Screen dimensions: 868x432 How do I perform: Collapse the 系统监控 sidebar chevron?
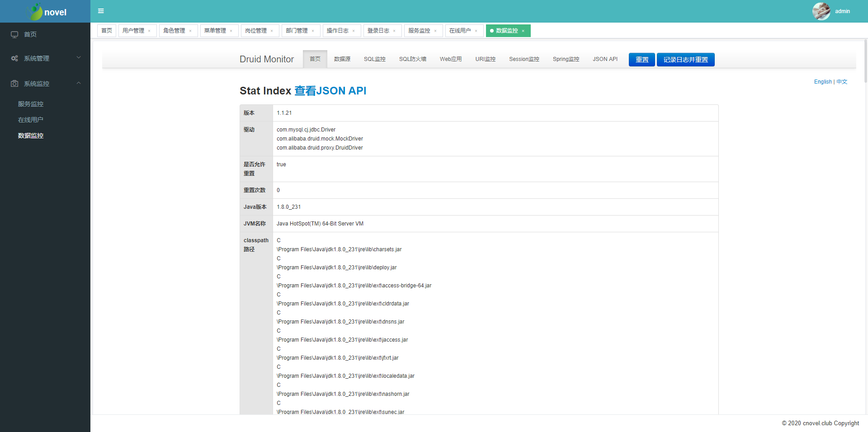(x=79, y=83)
